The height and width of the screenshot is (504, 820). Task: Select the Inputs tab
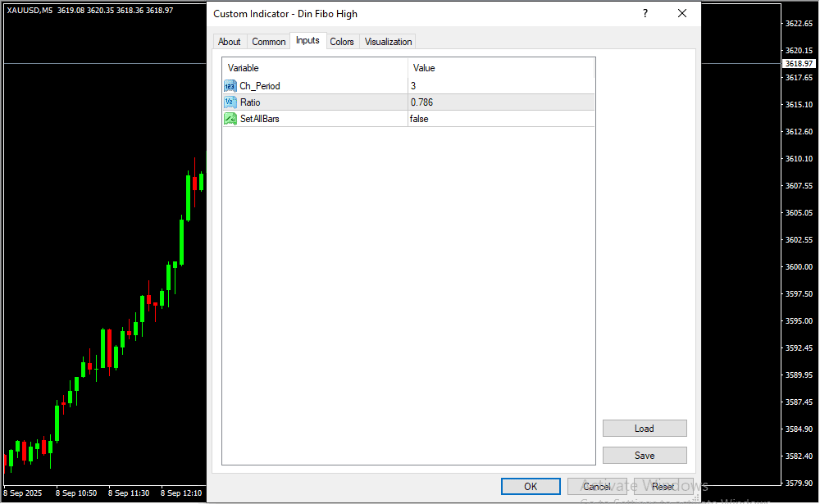(x=307, y=41)
